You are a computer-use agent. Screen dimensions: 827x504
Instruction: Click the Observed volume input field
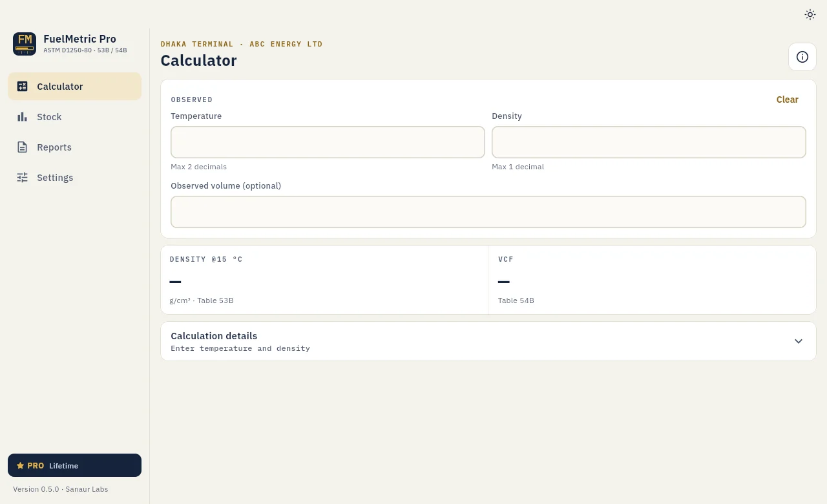click(x=488, y=212)
